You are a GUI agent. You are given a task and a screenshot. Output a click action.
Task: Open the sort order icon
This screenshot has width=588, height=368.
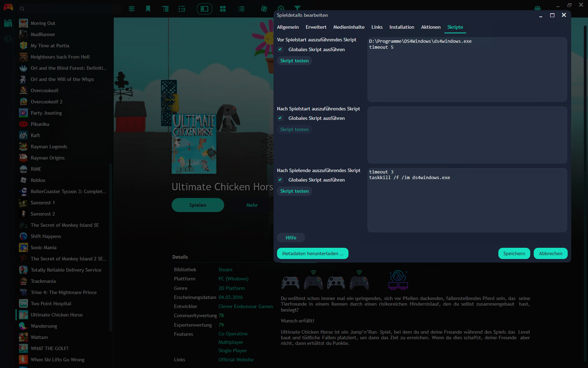point(182,9)
